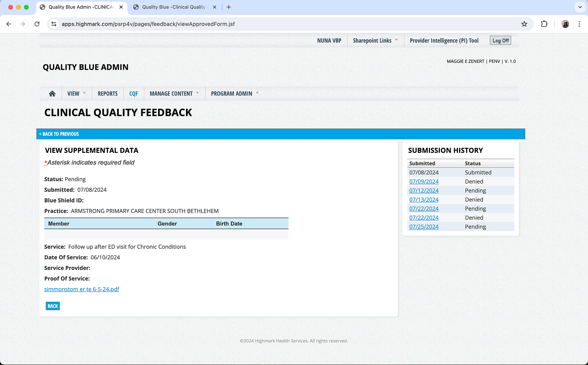This screenshot has width=588, height=365.
Task: Expand the VIEW dropdown menu
Action: coord(76,94)
